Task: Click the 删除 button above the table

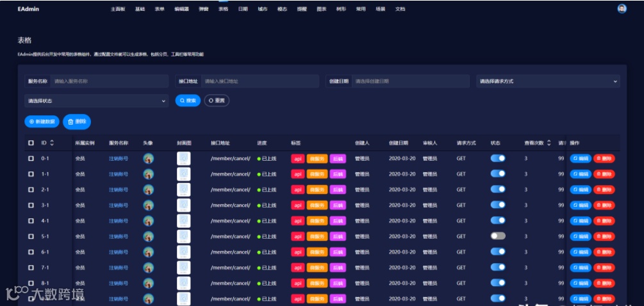Action: 77,122
